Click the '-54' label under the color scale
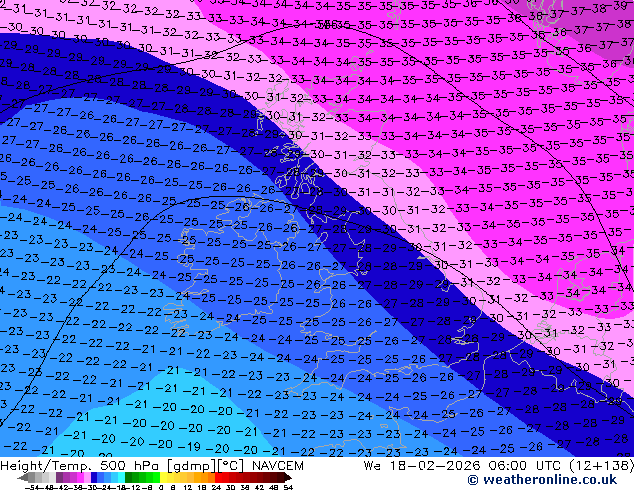634x490 pixels. coord(32,488)
